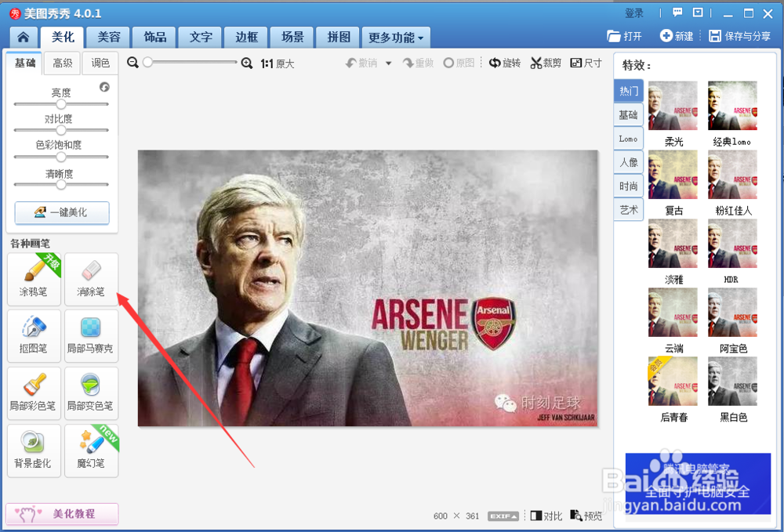This screenshot has width=784, height=532.
Task: Select the 时尚 effects category
Action: [629, 186]
